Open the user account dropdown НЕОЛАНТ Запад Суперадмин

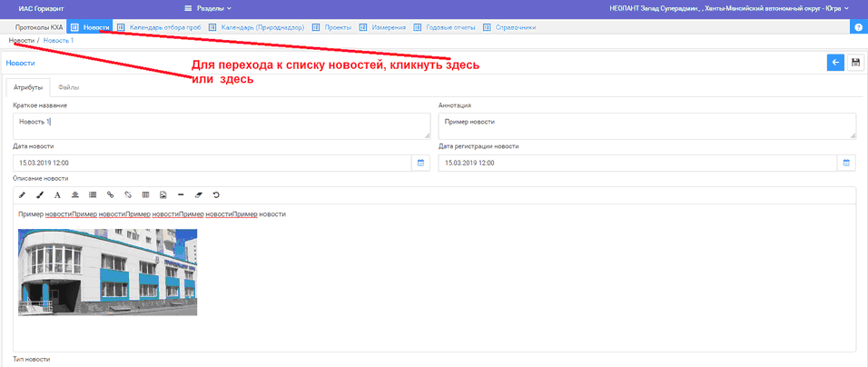click(728, 8)
